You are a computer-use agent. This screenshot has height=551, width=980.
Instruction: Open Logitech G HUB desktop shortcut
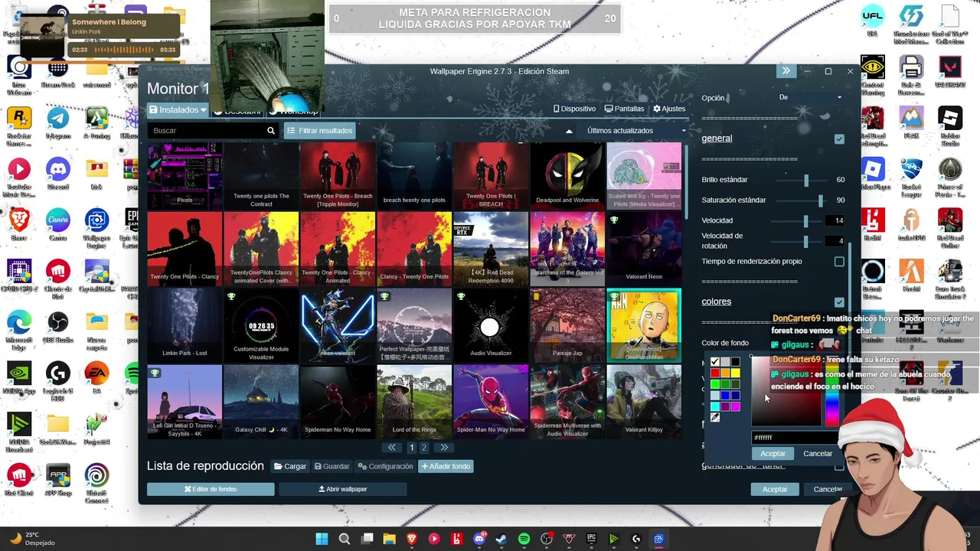pos(58,378)
